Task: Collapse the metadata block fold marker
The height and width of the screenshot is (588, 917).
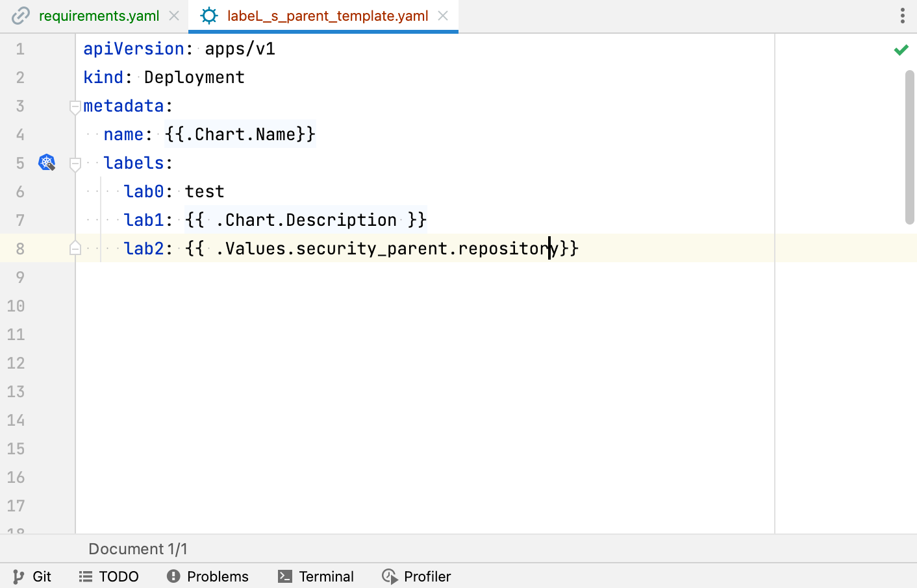Action: click(x=75, y=106)
